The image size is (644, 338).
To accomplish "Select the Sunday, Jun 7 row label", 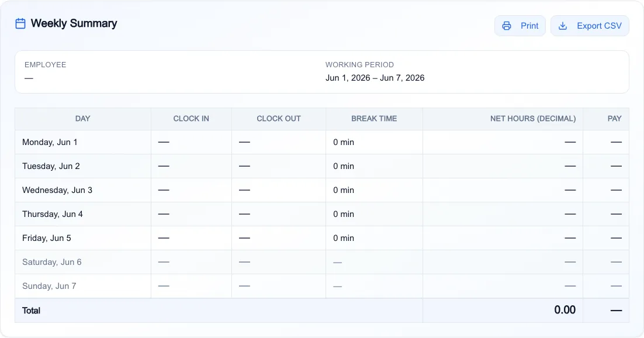I will pyautogui.click(x=49, y=286).
